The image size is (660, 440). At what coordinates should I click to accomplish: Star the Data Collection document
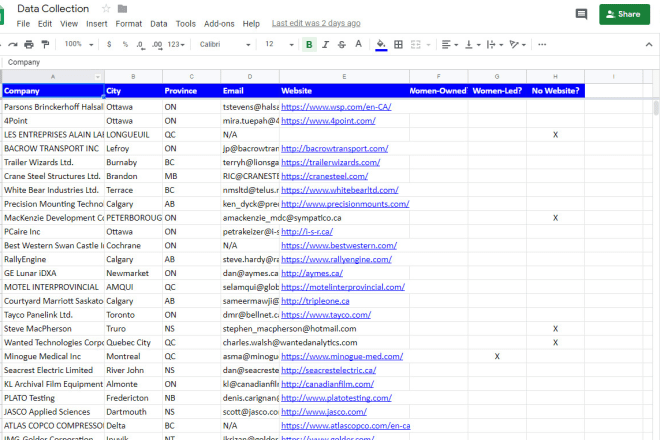[x=106, y=8]
